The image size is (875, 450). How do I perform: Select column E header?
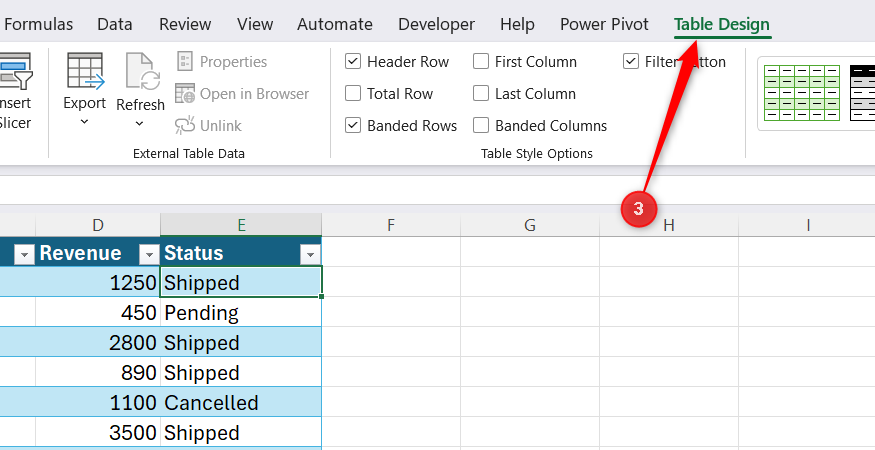(241, 225)
